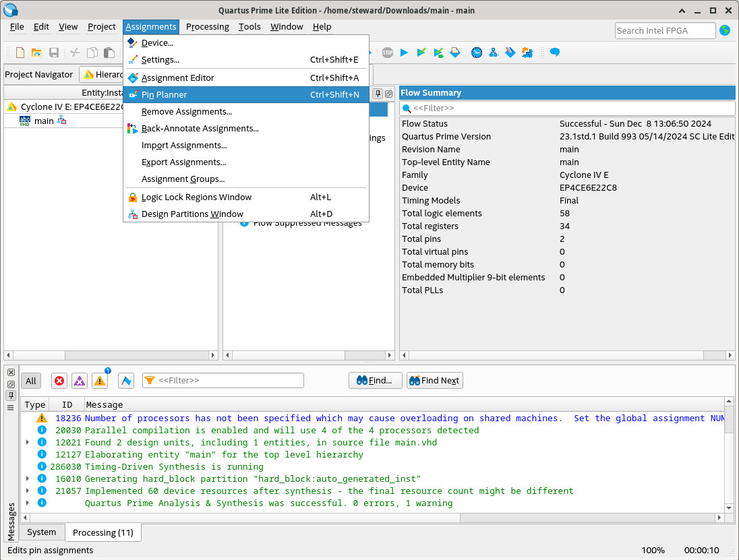This screenshot has height=560, width=739.
Task: Click the pin icon on Tasks panel
Action: pos(378,94)
